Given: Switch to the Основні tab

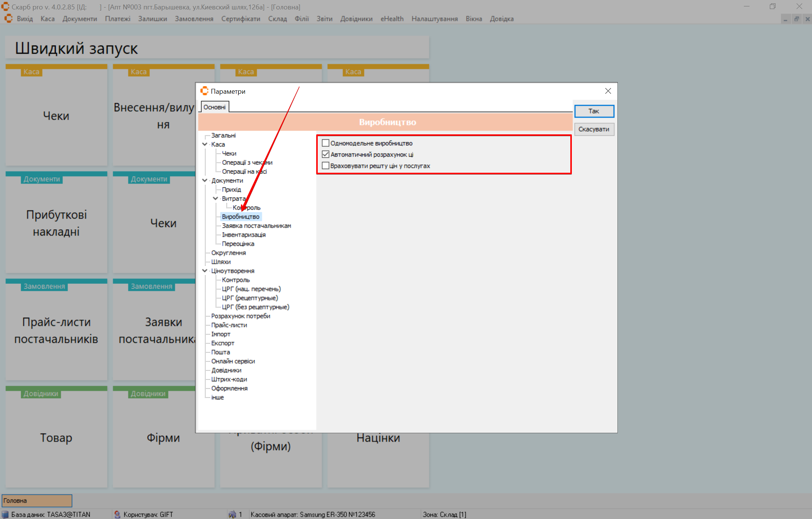Looking at the screenshot, I should 214,107.
